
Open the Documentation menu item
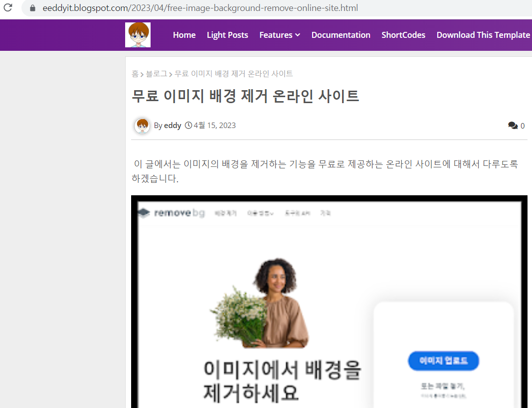(341, 35)
